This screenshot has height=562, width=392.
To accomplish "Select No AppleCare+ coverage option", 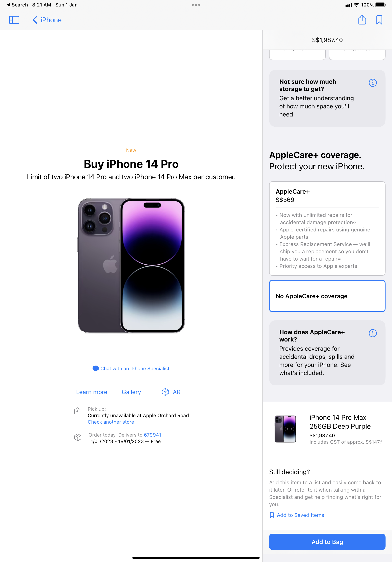I will click(327, 296).
